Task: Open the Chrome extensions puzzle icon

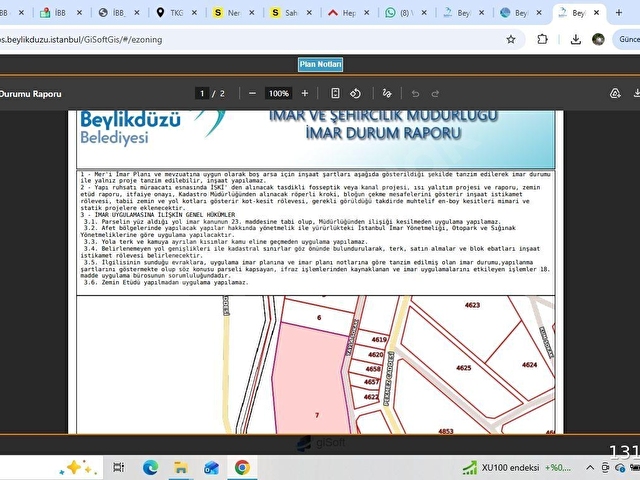Action: (x=542, y=39)
